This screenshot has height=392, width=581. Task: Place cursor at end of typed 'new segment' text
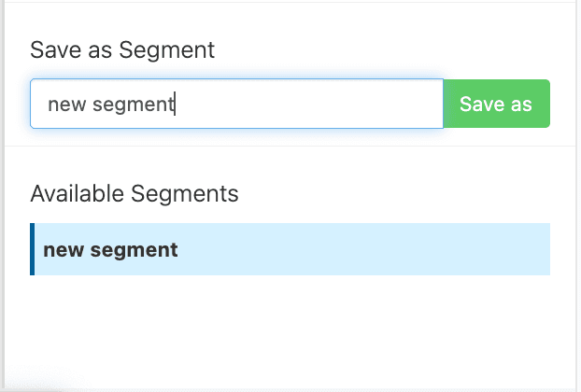point(176,105)
